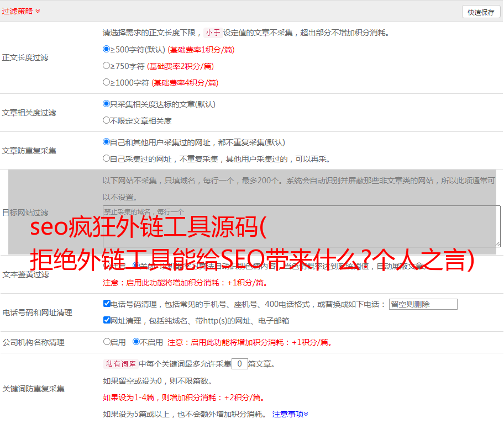Select ≥500字符(默认) length option

106,49
